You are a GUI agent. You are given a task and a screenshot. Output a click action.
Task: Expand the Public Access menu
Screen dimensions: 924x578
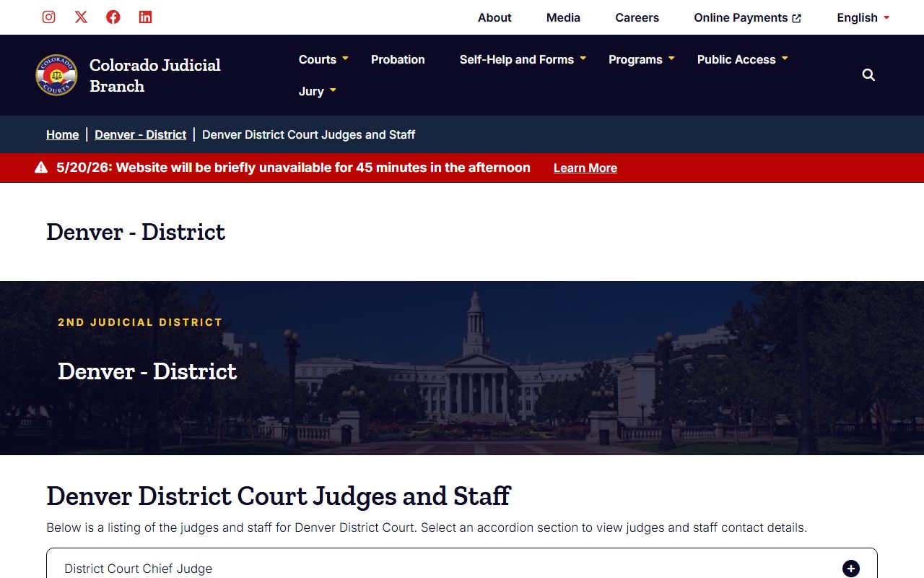[742, 59]
